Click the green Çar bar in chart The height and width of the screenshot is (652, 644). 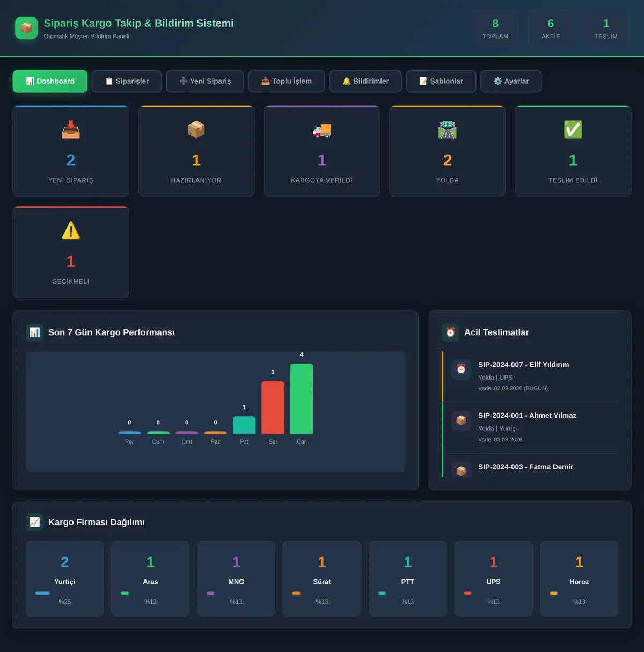click(302, 399)
